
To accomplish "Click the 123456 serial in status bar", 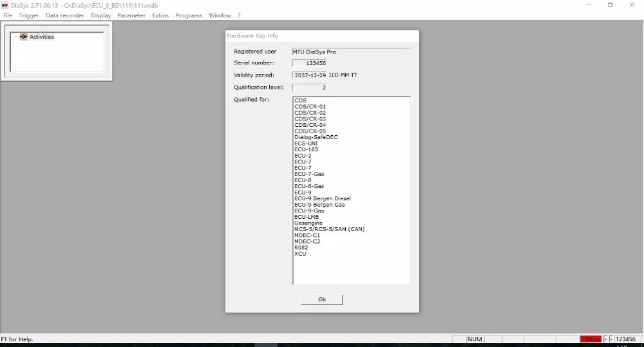I will (625, 339).
